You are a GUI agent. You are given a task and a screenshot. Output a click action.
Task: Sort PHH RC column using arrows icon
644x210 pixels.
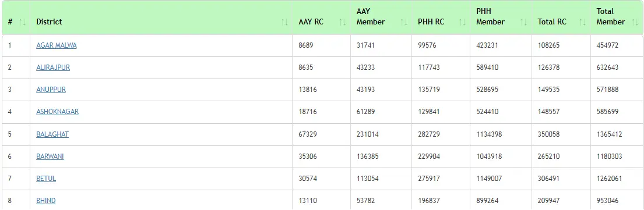tap(463, 22)
